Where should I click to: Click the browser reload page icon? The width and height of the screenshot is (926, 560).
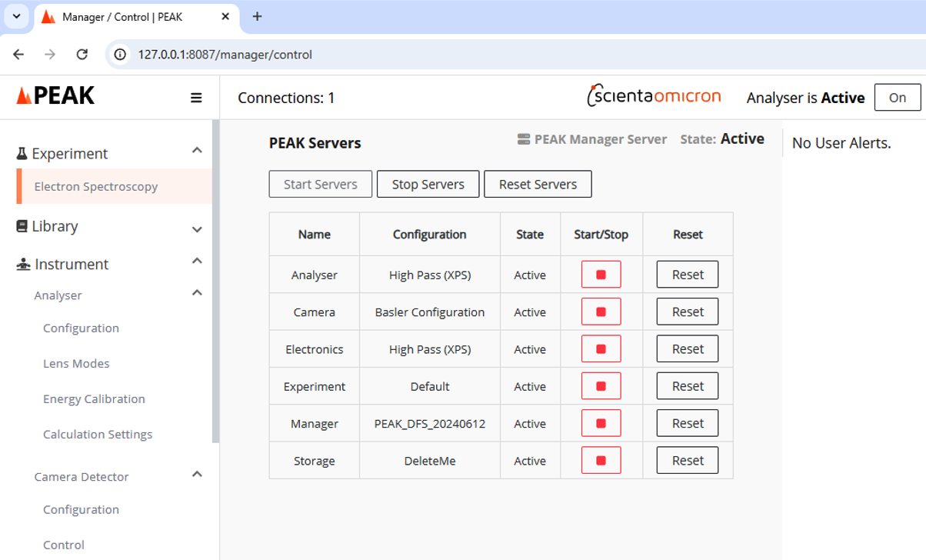pos(82,55)
